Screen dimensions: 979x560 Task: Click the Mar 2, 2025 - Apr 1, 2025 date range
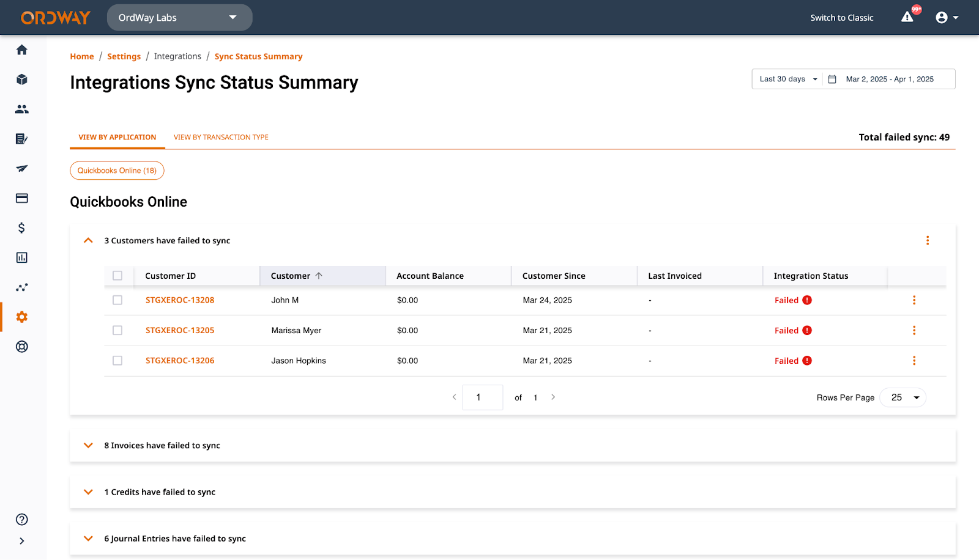coord(890,79)
